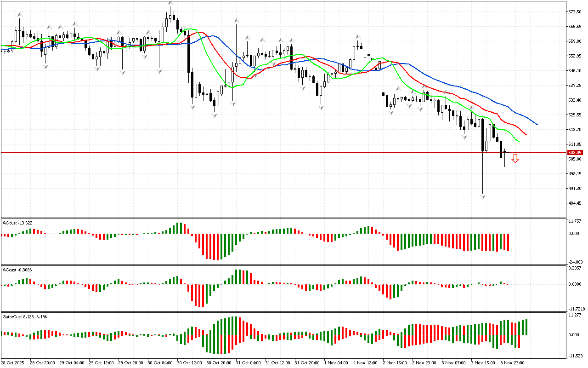Viewport: 588px width, 368px height.
Task: Select the AOcust indicator label
Action: [17, 223]
